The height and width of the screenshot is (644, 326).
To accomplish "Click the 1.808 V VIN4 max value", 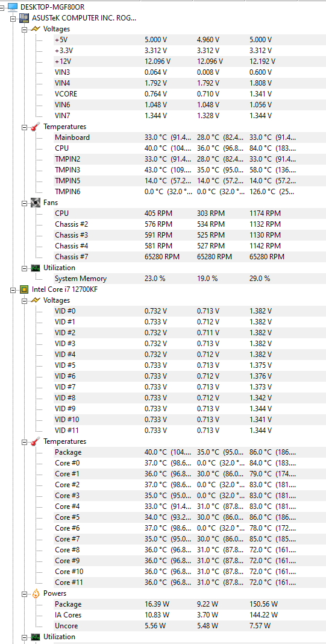I will (261, 83).
